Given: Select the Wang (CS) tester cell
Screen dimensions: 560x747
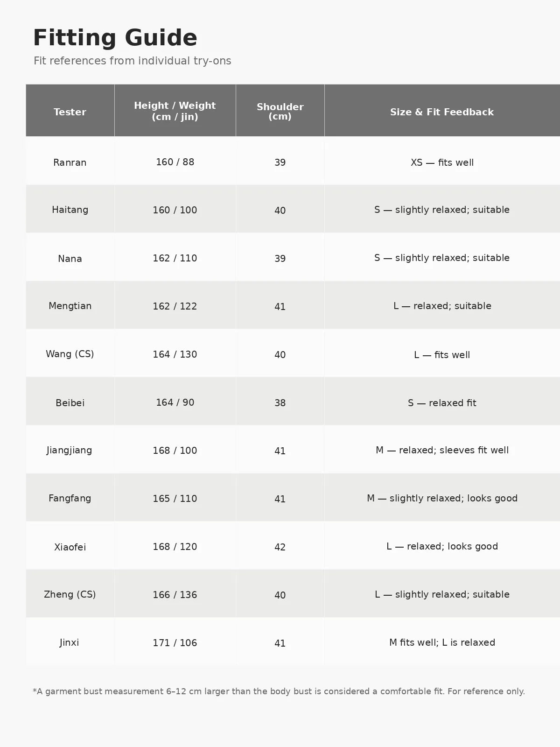Looking at the screenshot, I should coord(70,354).
